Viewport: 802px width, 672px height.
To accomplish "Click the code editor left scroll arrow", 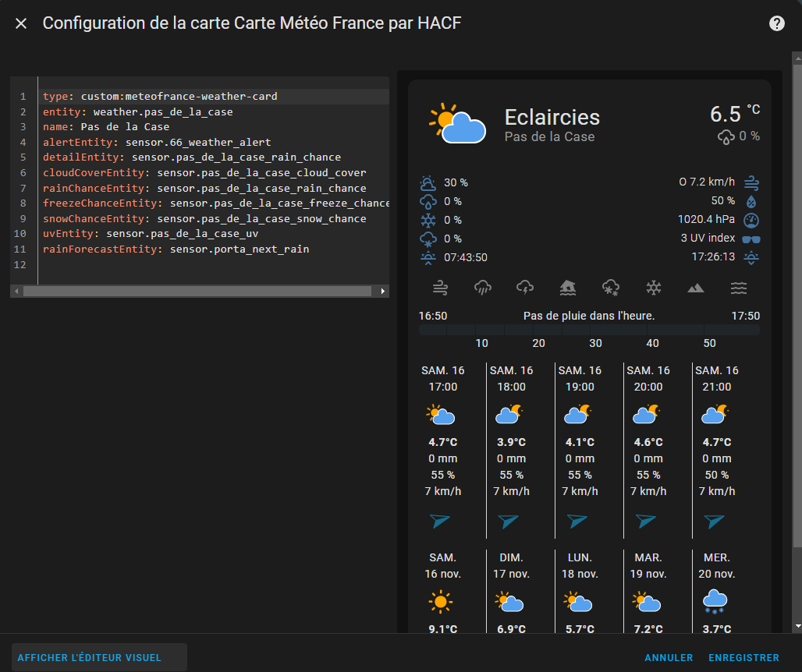I will 16,292.
